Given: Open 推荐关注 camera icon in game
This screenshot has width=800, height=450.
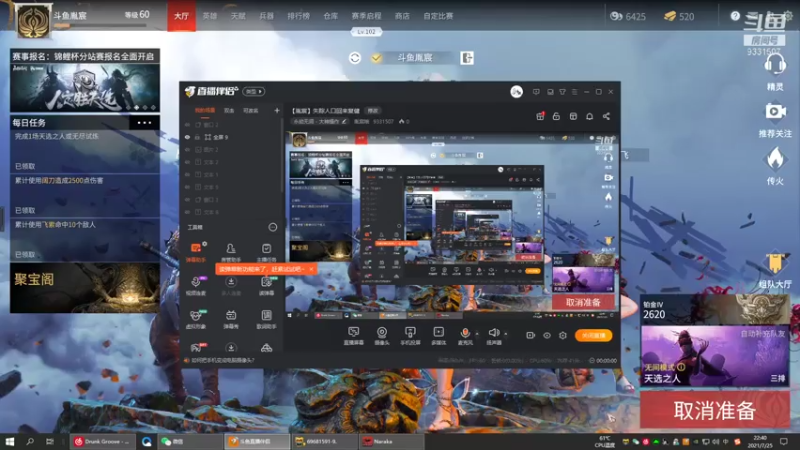Looking at the screenshot, I should point(775,111).
